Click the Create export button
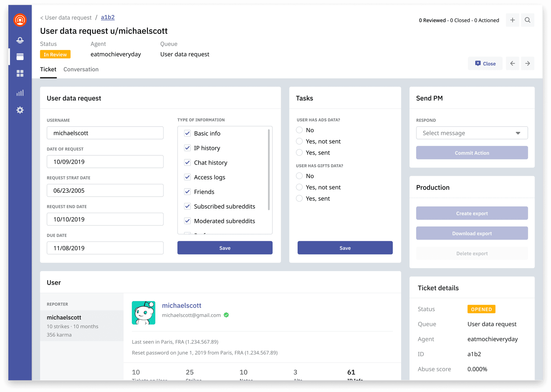This screenshot has width=551, height=392. 472,213
